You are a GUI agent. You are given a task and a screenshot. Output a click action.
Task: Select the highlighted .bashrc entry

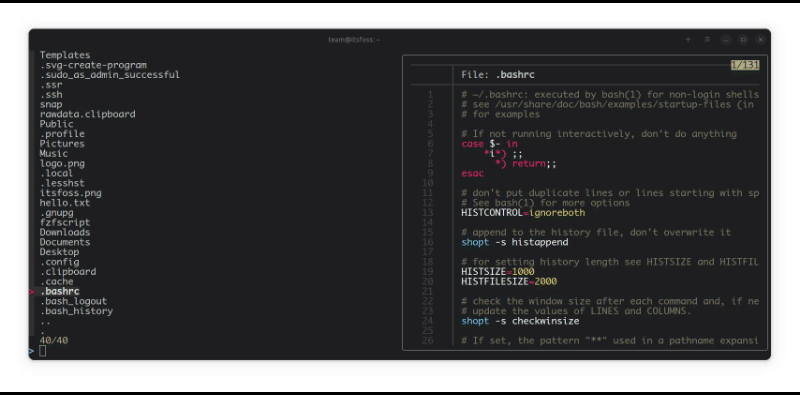tap(60, 291)
